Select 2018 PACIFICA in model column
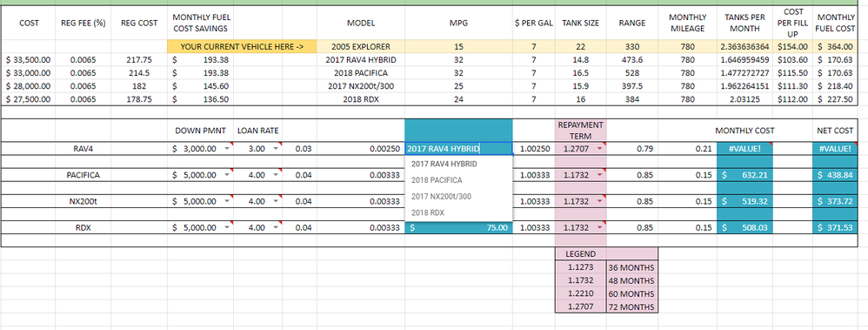The width and height of the screenshot is (868, 330). click(x=361, y=72)
